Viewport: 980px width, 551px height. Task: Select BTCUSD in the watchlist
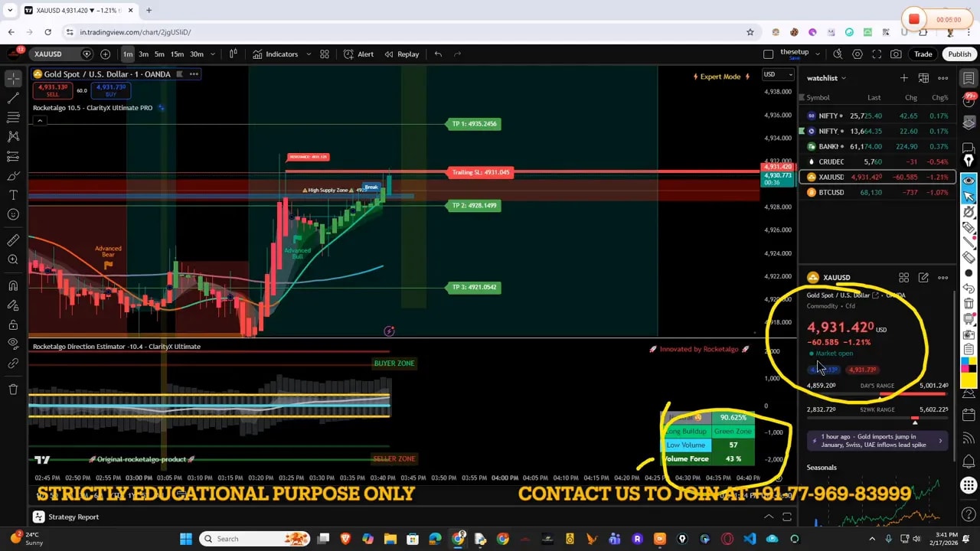click(831, 193)
